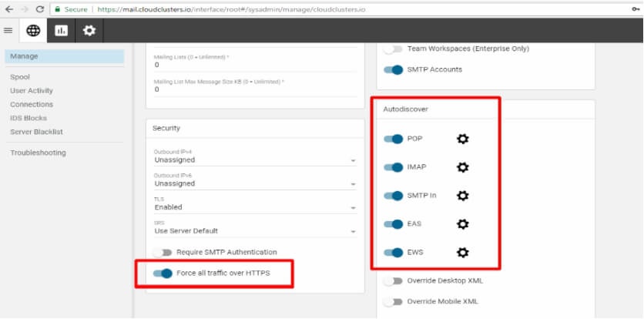The width and height of the screenshot is (644, 319).
Task: Enable Require SMTP Authentication switch
Action: click(163, 253)
